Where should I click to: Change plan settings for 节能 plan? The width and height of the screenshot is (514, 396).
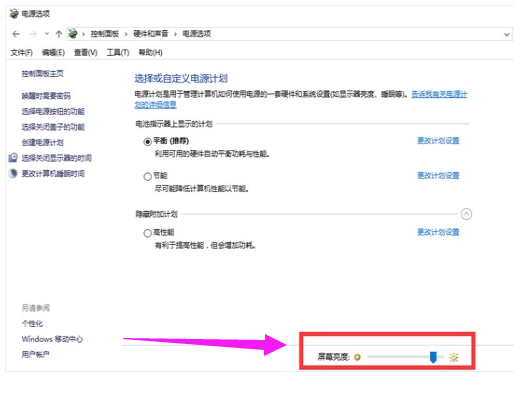click(438, 175)
